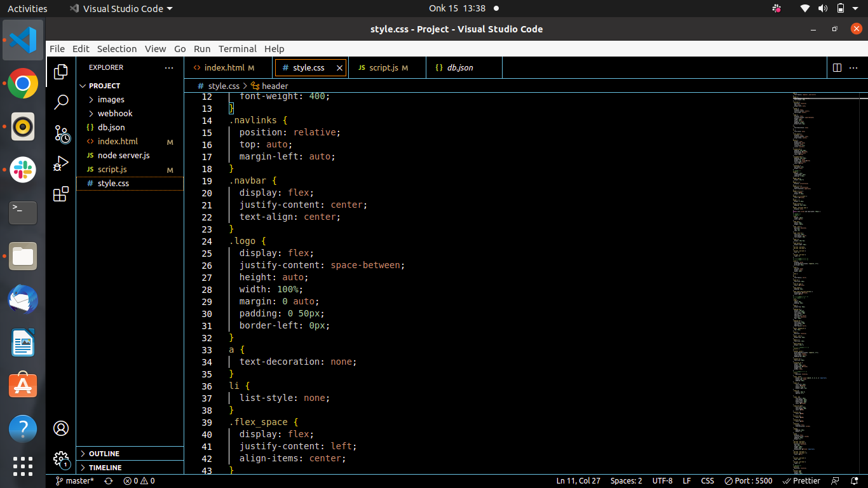Expand the TIMELINE panel
Screen dimensions: 868x488
[x=130, y=468]
